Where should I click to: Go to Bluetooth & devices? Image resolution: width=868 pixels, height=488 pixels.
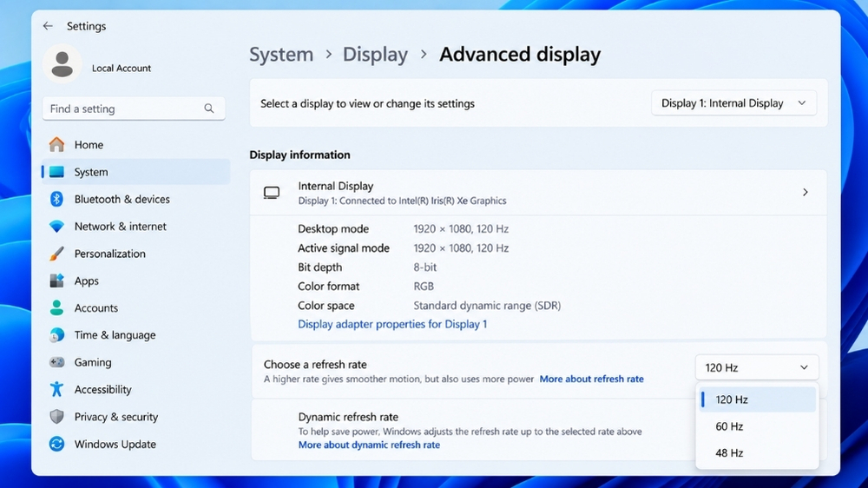(x=135, y=199)
